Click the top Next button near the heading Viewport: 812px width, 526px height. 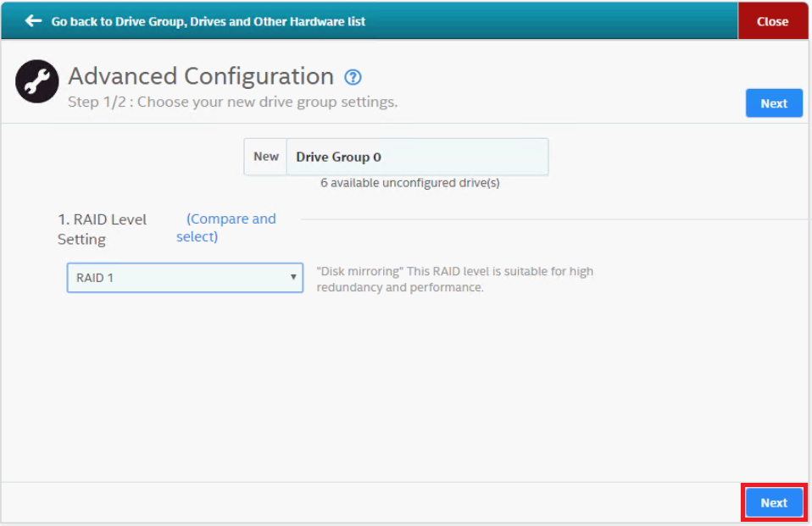point(773,103)
